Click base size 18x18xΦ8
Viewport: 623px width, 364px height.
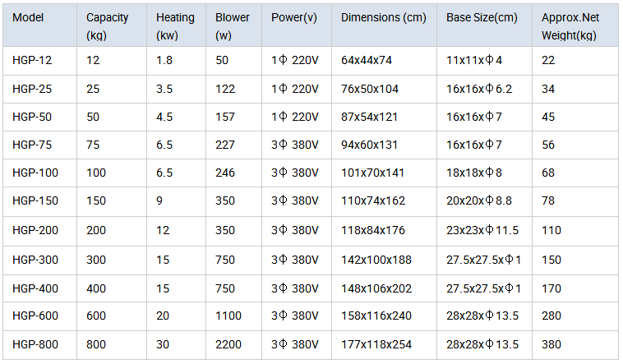click(x=474, y=173)
